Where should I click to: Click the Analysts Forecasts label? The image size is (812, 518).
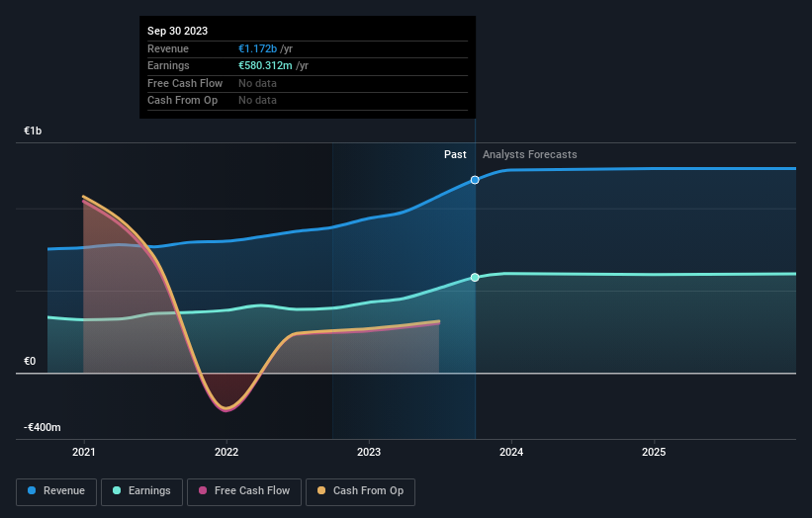click(x=530, y=154)
